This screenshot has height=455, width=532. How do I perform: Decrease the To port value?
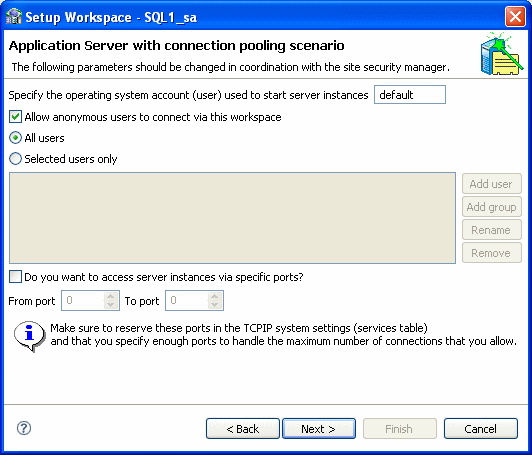[214, 305]
